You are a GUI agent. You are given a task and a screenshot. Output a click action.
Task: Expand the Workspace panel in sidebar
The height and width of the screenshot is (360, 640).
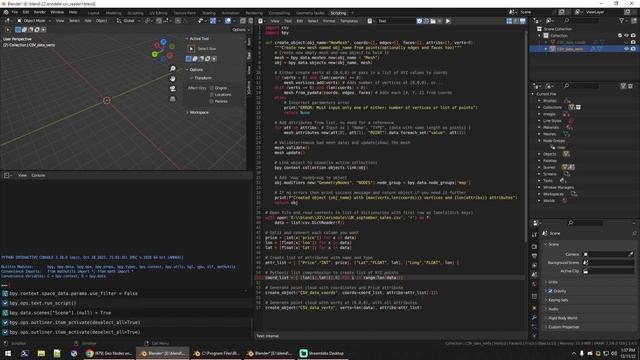[x=198, y=112]
